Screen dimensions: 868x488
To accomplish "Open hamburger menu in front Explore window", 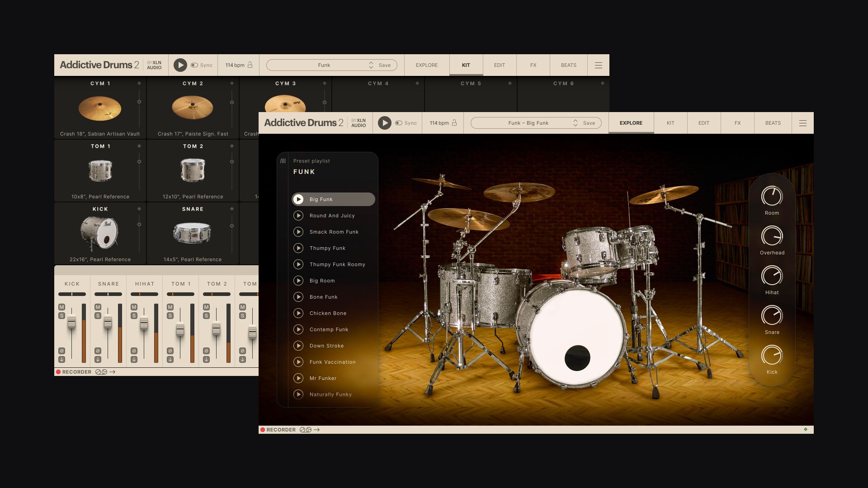I will [802, 123].
